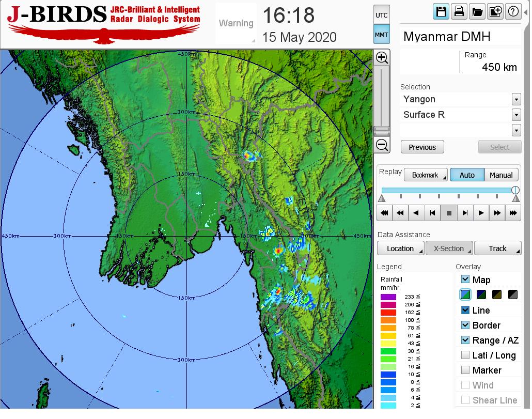Zoom out with the magnifier minus icon
532x419 pixels.
pyautogui.click(x=382, y=145)
